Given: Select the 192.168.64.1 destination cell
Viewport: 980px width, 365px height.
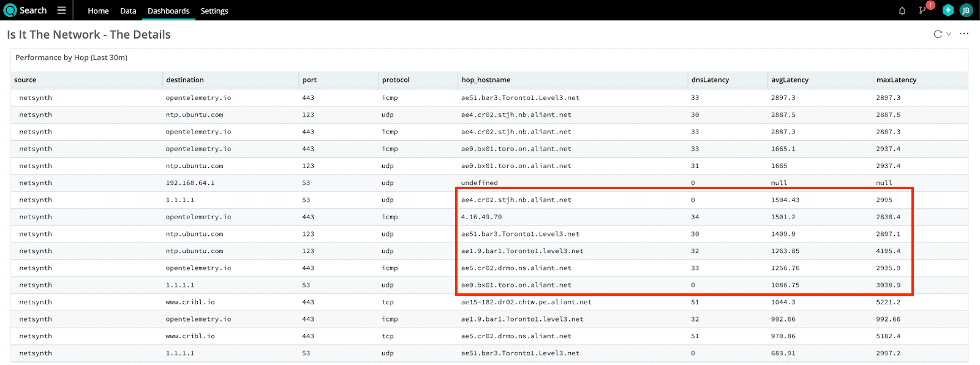Looking at the screenshot, I should [190, 183].
